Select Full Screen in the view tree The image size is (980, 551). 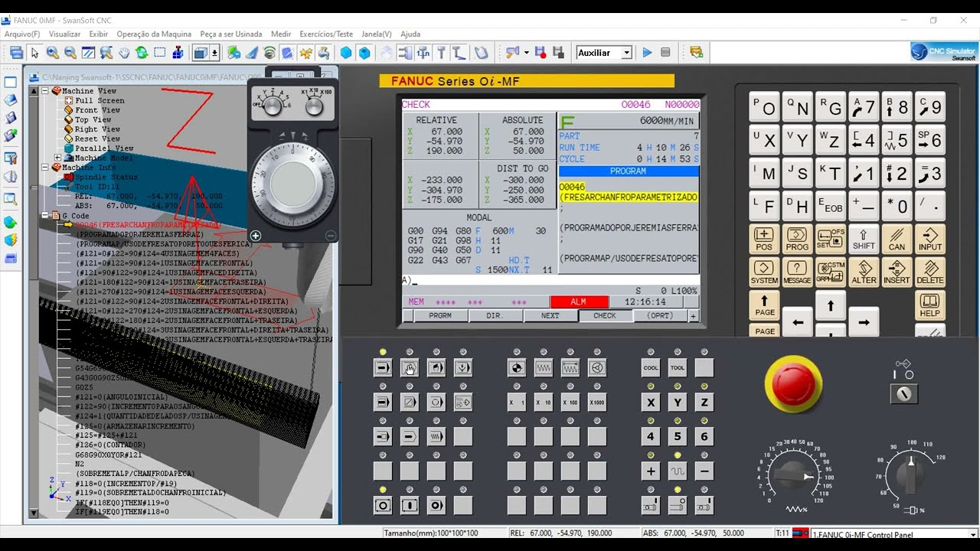coord(100,100)
